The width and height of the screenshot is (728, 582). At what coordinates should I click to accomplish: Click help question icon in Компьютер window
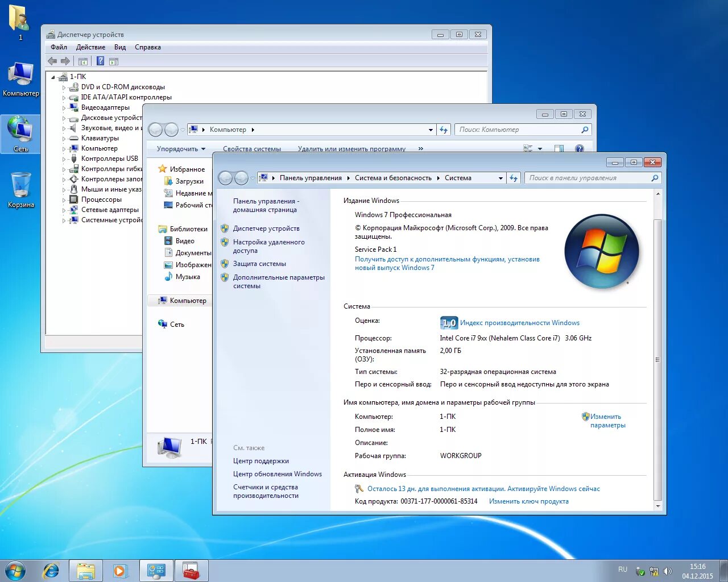tap(580, 149)
